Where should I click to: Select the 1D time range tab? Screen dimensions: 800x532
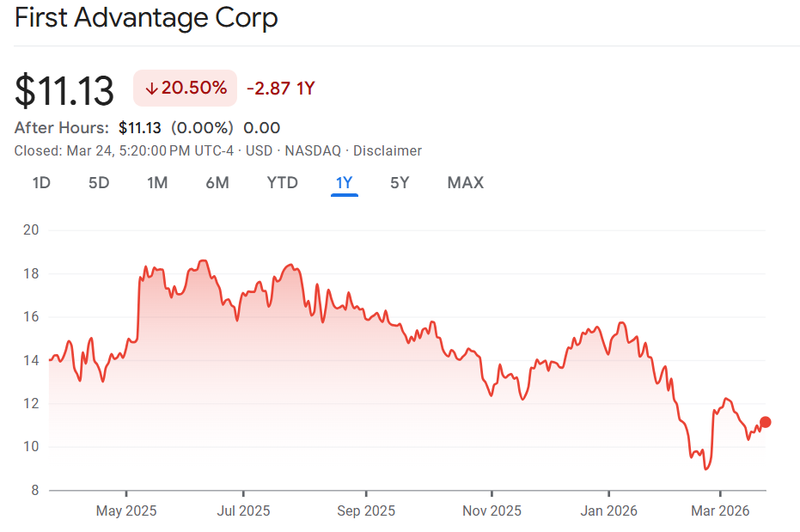coord(41,182)
